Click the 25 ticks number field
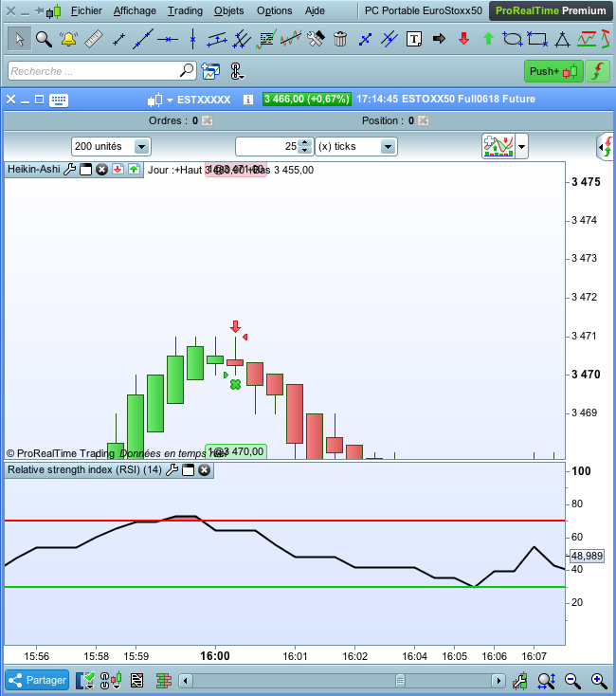Viewport: 616px width, 696px height. [267, 146]
